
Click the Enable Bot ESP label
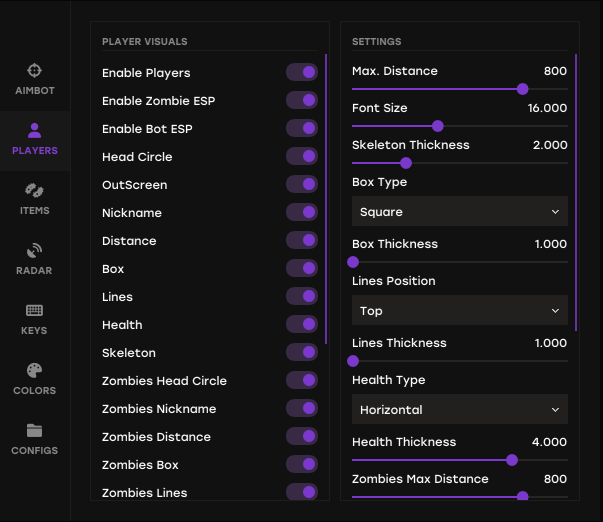tap(147, 129)
